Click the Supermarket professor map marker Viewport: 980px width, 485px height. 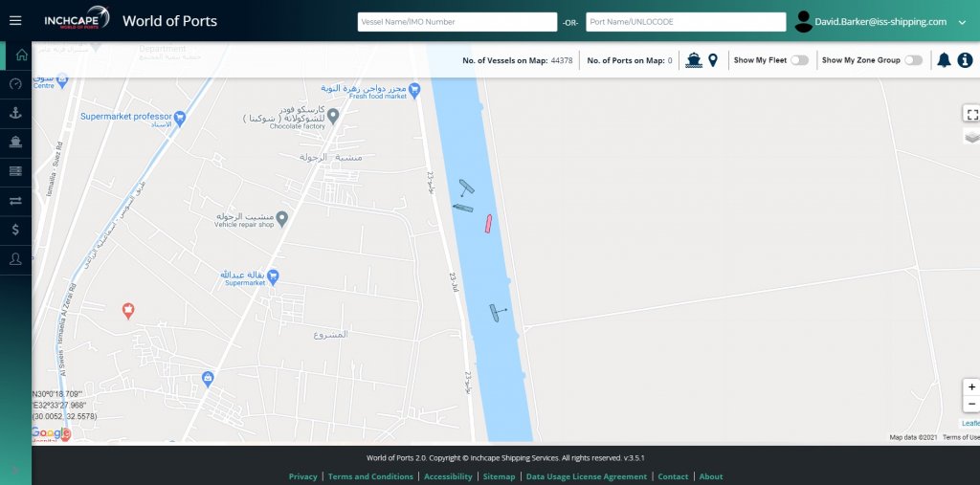click(179, 118)
